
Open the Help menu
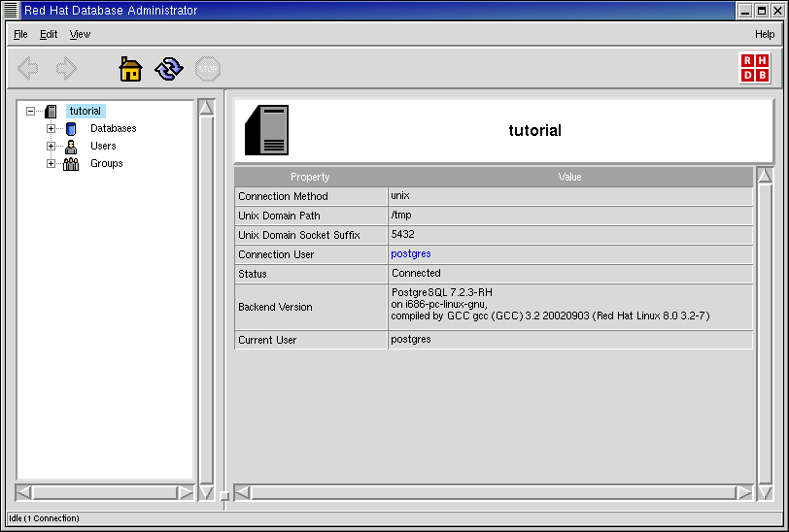click(x=765, y=34)
